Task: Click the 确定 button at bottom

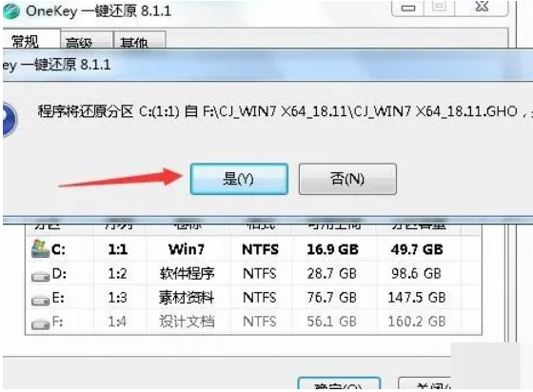Action: coord(339,383)
